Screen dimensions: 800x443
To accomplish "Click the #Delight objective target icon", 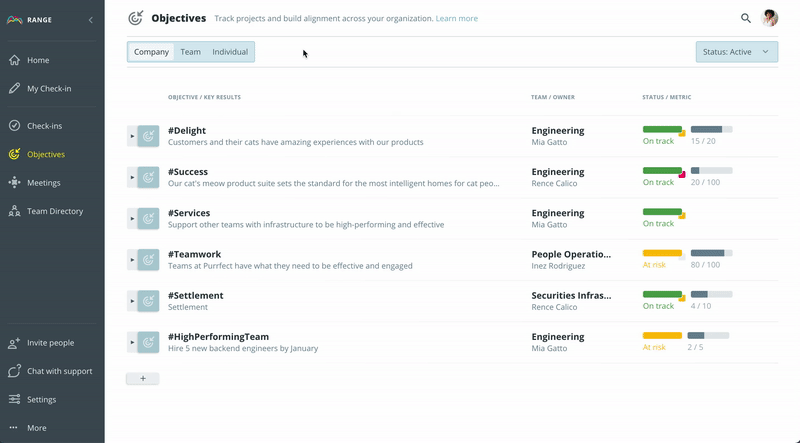I will tap(148, 136).
